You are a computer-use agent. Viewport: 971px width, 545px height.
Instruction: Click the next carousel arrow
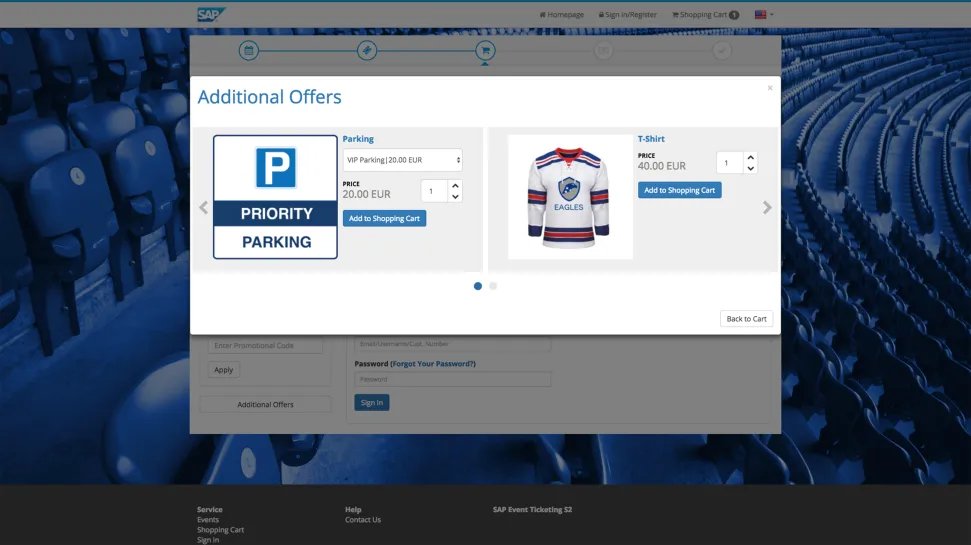point(767,208)
